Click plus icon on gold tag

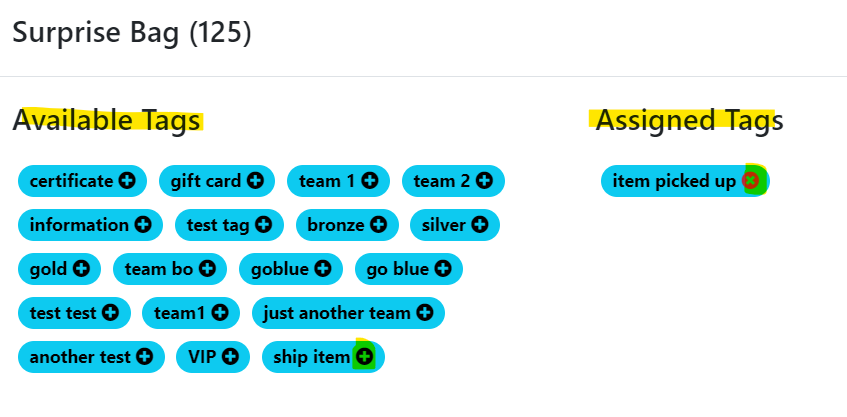81,269
